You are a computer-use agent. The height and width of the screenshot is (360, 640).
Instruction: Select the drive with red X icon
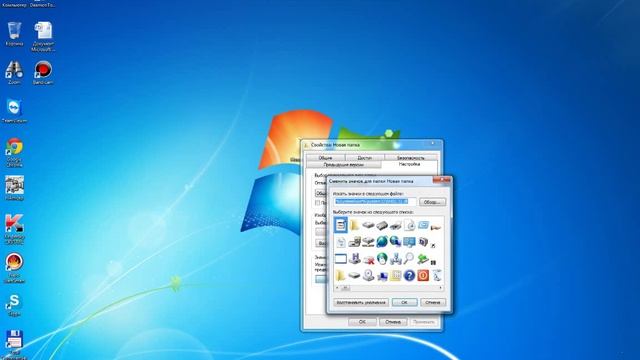368,259
